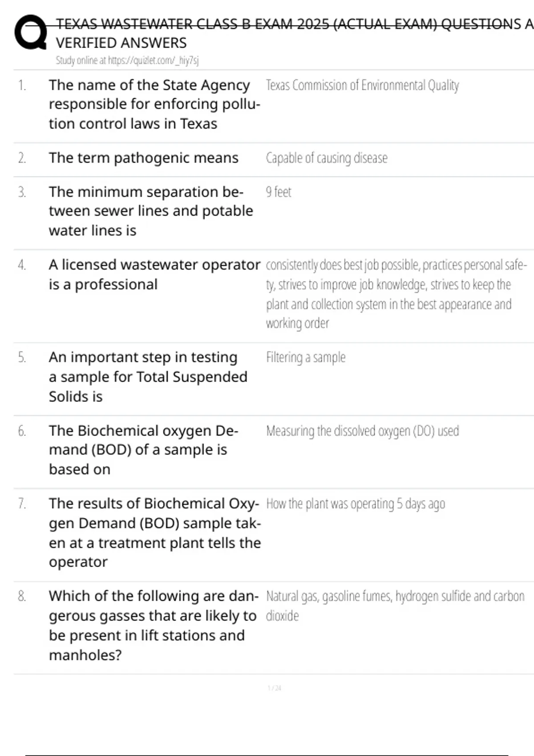Select the dangerous gasses in lift stations question

tap(153, 625)
